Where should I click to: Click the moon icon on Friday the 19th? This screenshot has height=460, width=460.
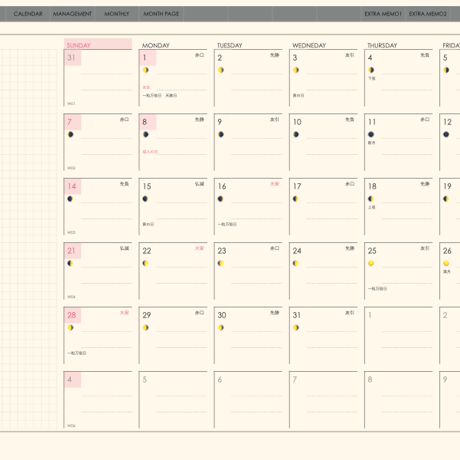click(x=446, y=199)
